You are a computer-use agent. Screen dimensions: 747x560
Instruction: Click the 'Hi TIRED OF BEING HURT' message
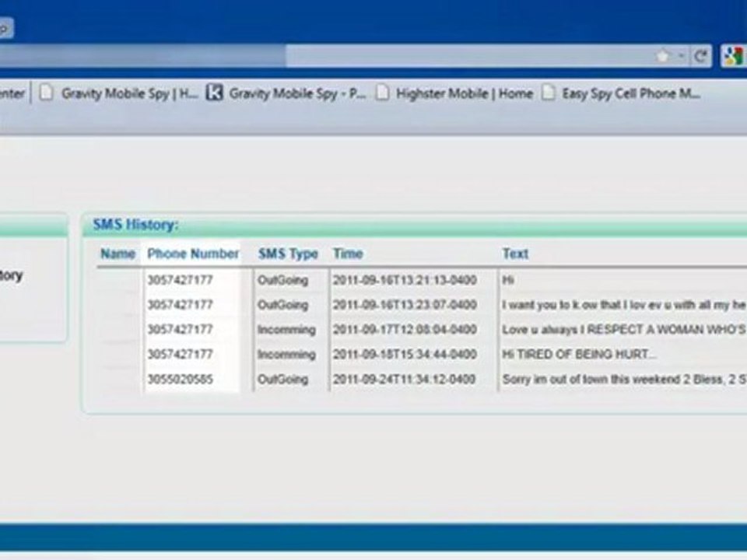[579, 355]
